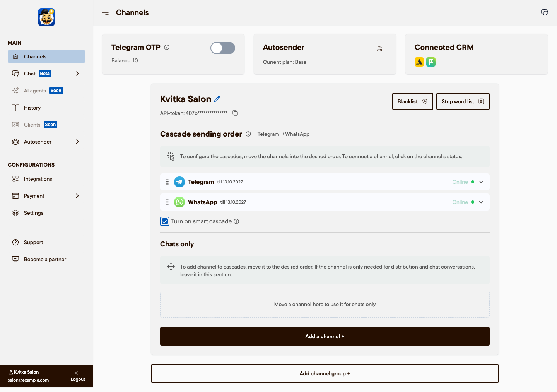Open the green connected CRM icon
The height and width of the screenshot is (392, 557).
coord(431,62)
